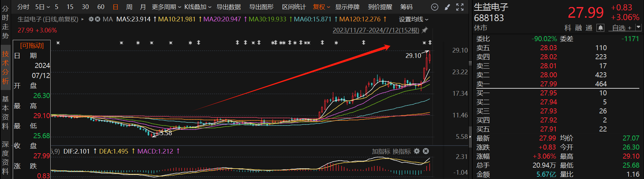Open 区间统计 range statistics
The width and height of the screenshot is (644, 179).
(x=294, y=7)
